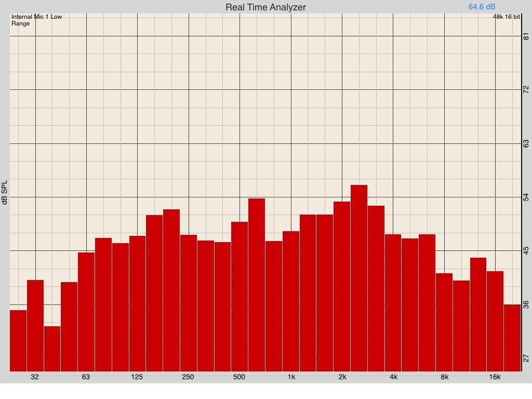Click the 8k frequency axis label
Screen dimensions: 532x399
(444, 377)
